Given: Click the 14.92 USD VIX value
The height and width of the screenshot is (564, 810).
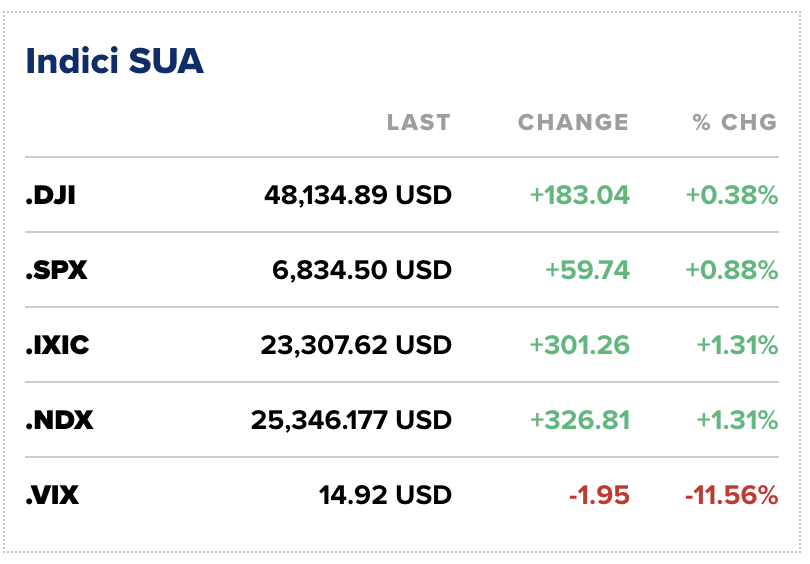Looking at the screenshot, I should pyautogui.click(x=385, y=495).
